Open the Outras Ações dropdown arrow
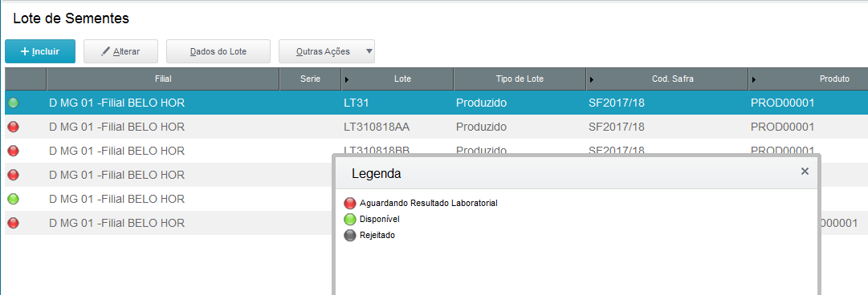This screenshot has height=295, width=868. point(369,51)
